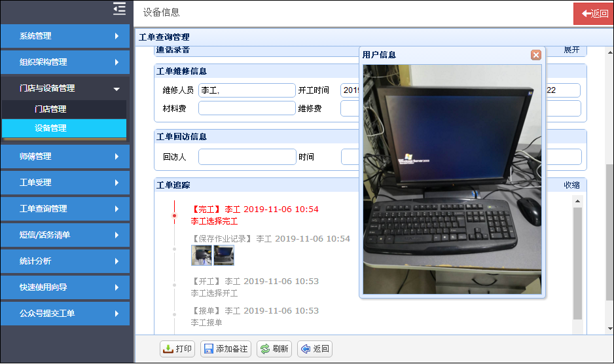
Task: Collapse the sidebar with hamburger icon
Action: [x=119, y=9]
